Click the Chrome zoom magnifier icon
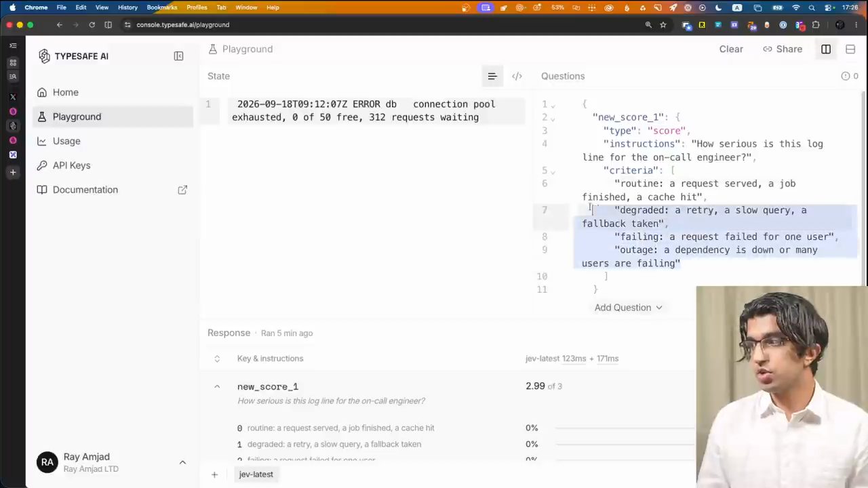Image resolution: width=868 pixels, height=488 pixels. (648, 24)
